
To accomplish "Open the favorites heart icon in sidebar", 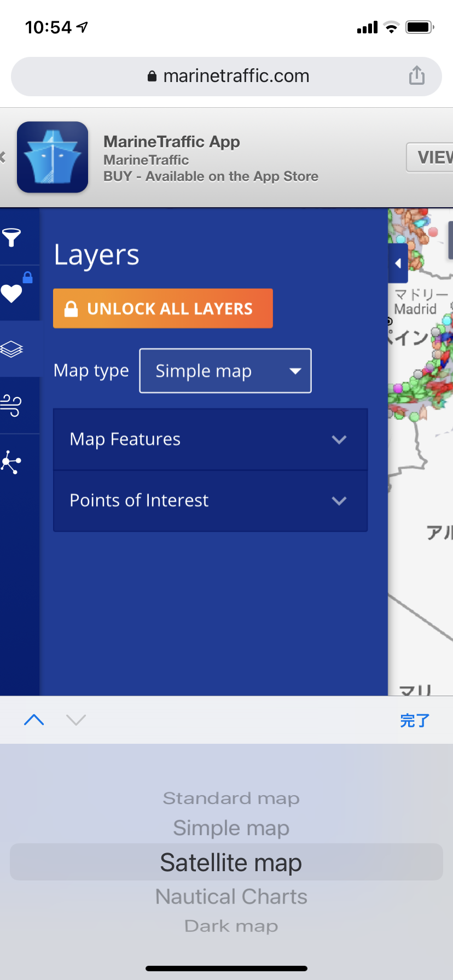I will pos(11,294).
